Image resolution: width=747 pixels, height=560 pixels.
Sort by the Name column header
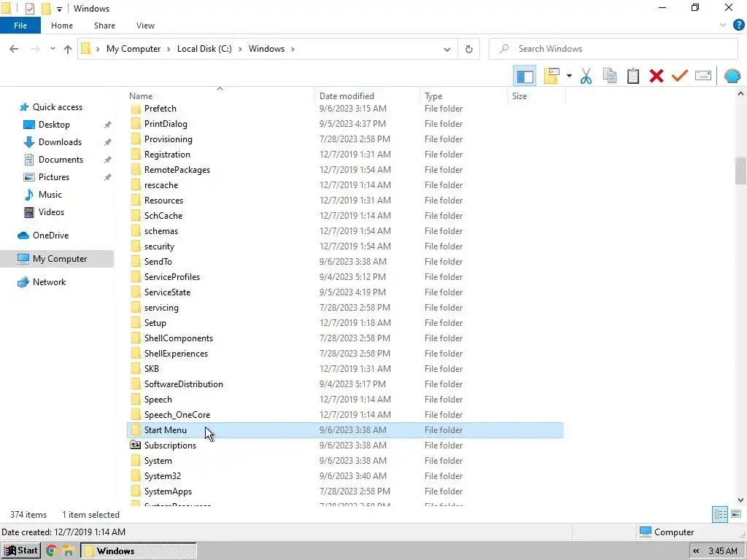[x=221, y=96]
